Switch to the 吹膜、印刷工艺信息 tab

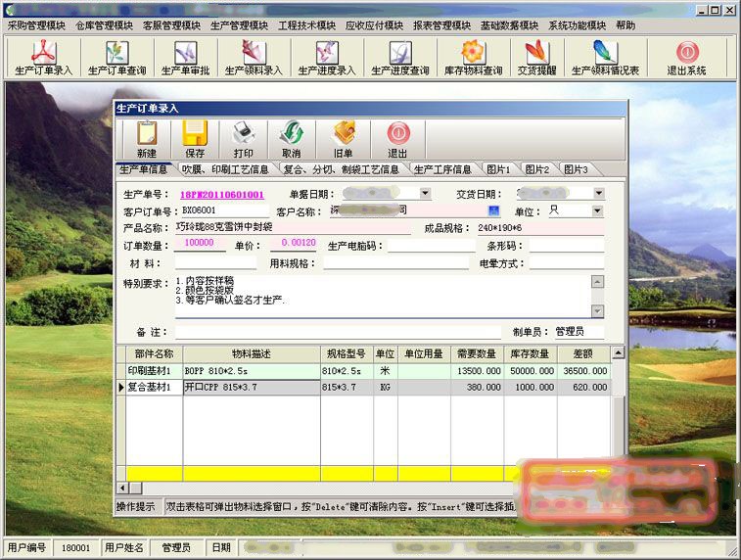pyautogui.click(x=225, y=169)
